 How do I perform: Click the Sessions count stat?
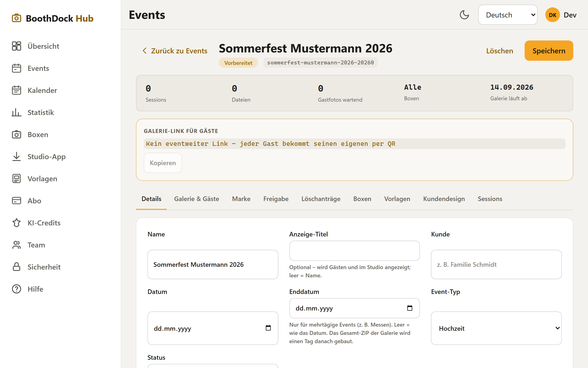(x=156, y=93)
